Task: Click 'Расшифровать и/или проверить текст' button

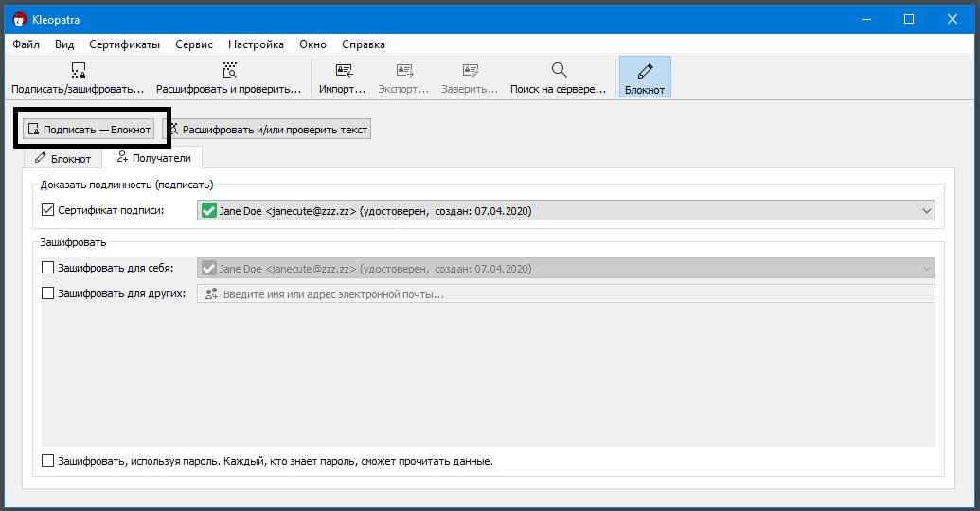Action: click(268, 129)
